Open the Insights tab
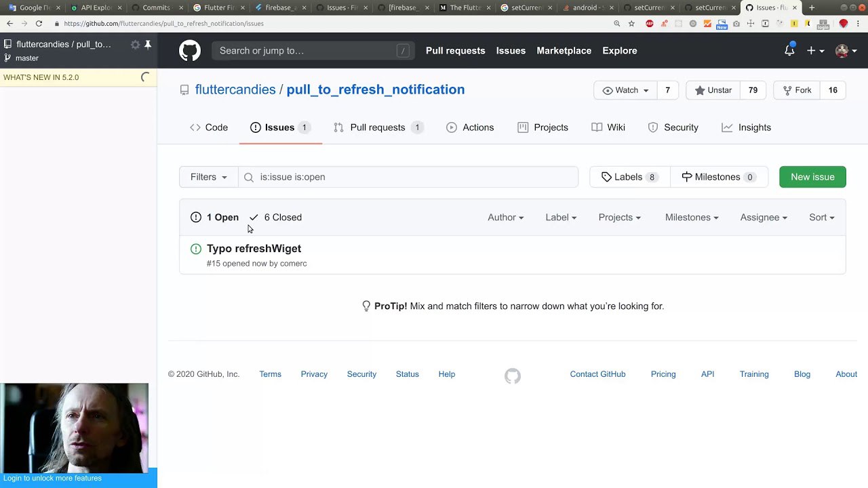The width and height of the screenshot is (868, 488). pyautogui.click(x=746, y=127)
